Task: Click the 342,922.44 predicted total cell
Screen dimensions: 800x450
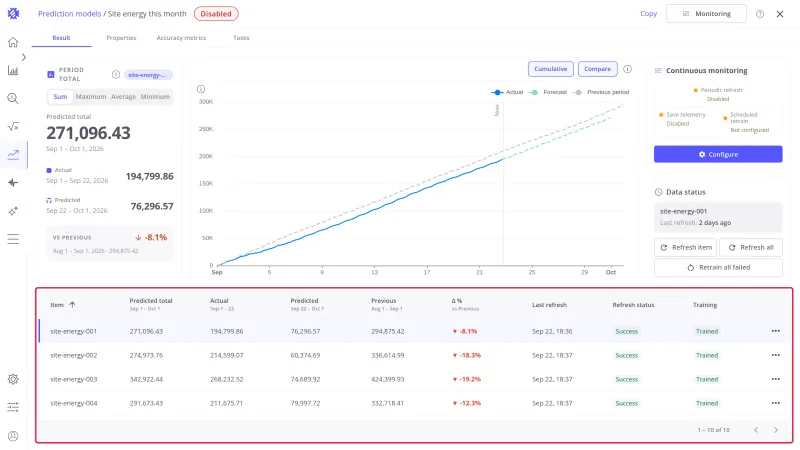Action: [146, 379]
